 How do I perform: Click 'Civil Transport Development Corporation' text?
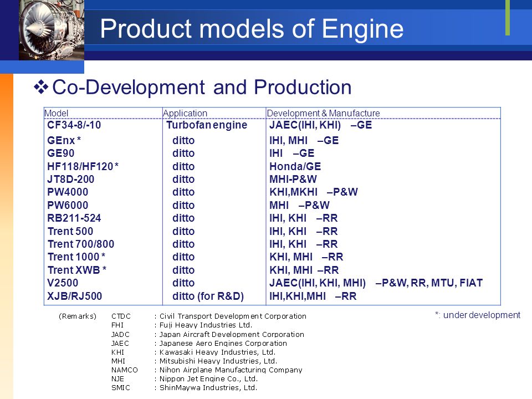coord(233,316)
